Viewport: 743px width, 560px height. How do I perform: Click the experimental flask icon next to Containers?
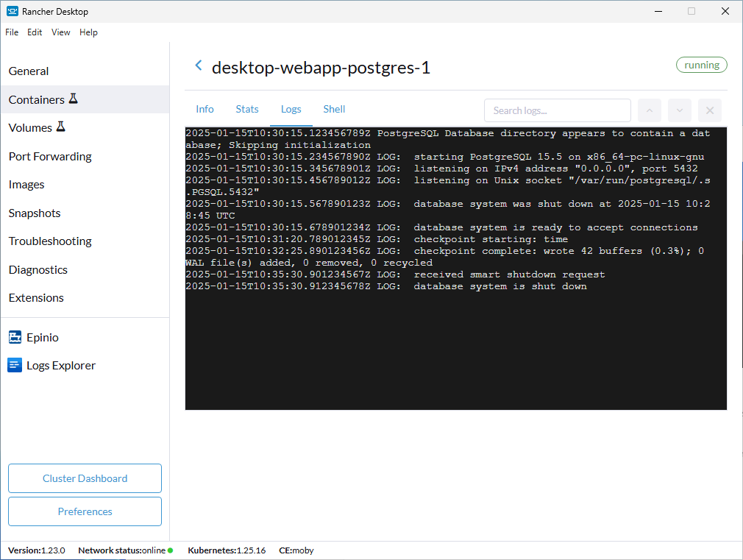pyautogui.click(x=73, y=99)
